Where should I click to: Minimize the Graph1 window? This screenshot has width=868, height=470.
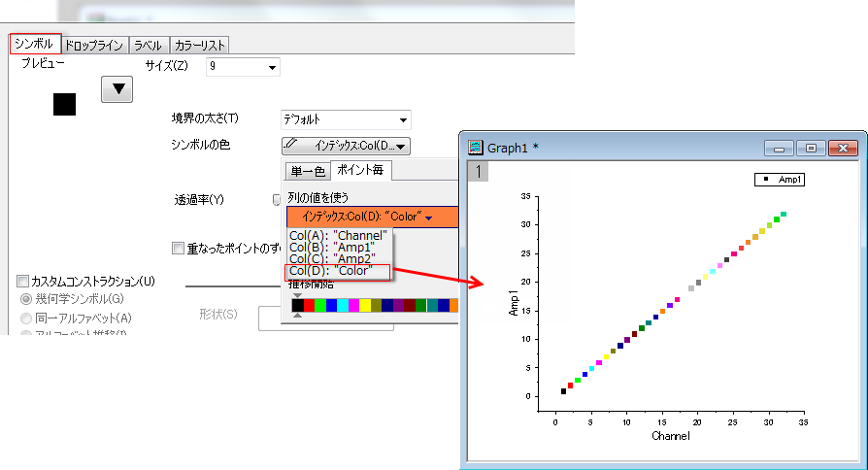point(780,149)
